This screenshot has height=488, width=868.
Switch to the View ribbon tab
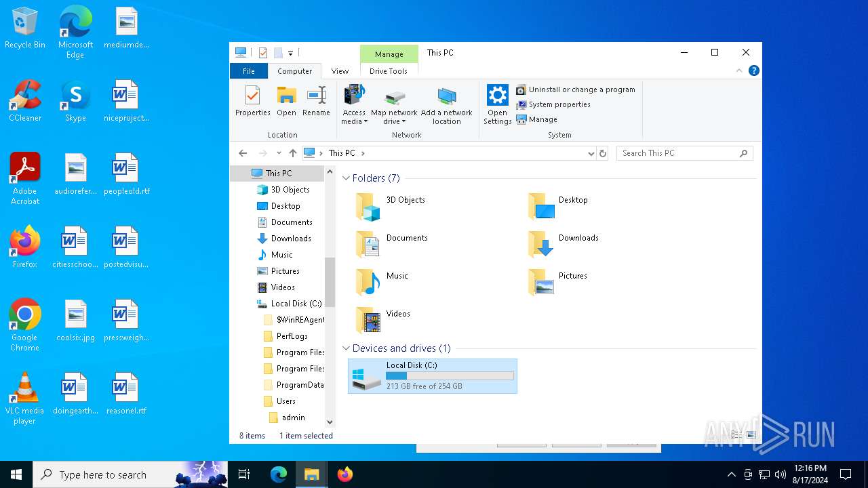(x=340, y=71)
